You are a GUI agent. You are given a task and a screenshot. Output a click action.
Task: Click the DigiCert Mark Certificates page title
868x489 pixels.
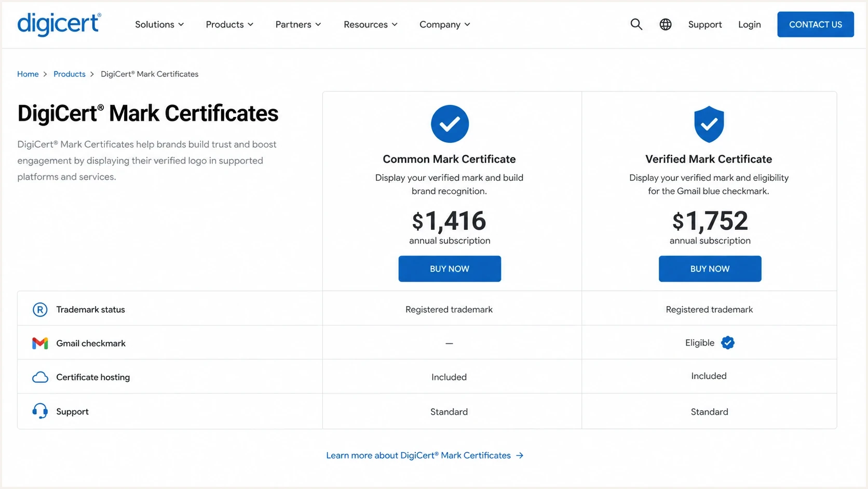[148, 114]
